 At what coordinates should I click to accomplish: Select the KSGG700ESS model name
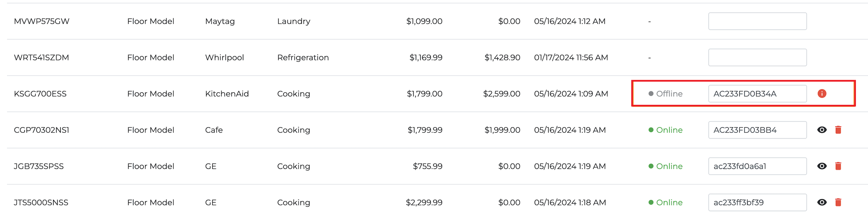40,94
